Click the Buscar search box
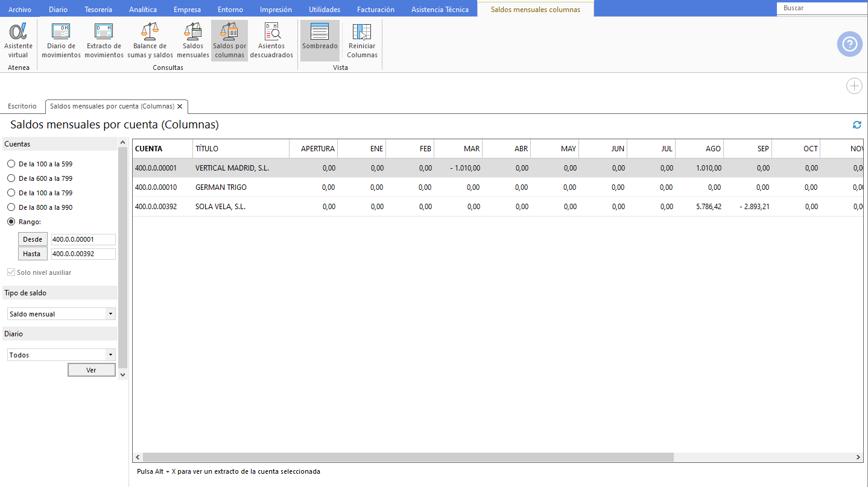The height and width of the screenshot is (487, 868). point(821,8)
